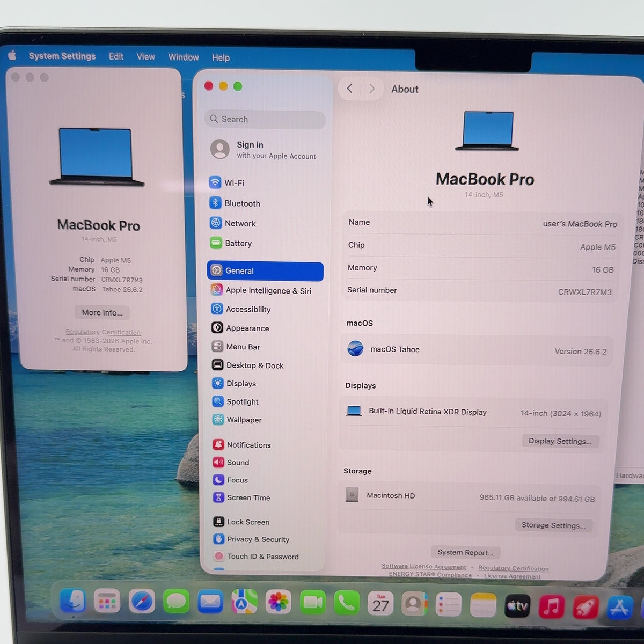Click the Storage Settings button

click(x=553, y=525)
